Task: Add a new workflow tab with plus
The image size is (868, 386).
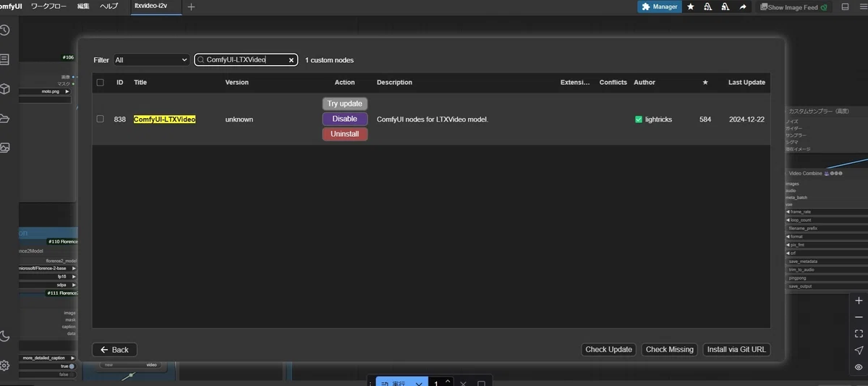Action: pyautogui.click(x=191, y=7)
